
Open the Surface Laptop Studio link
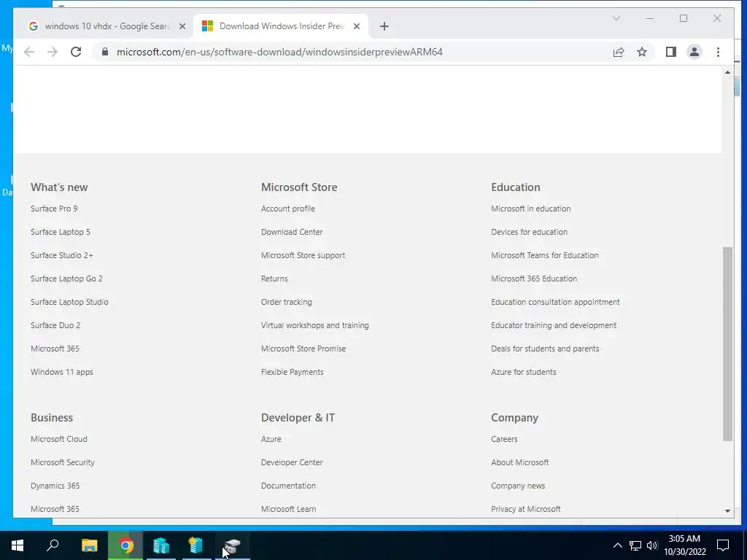click(69, 302)
